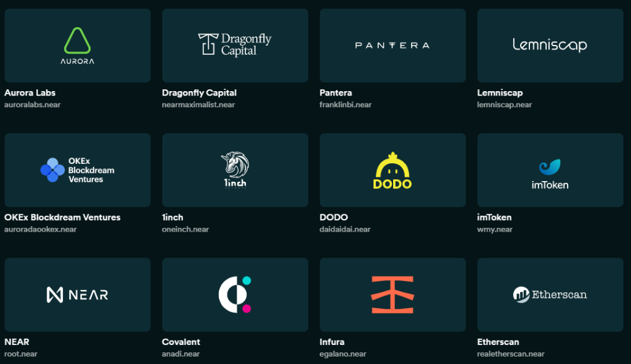Screen dimensions: 631x364
Task: Open the Dragonfly Capital logo card
Action: pyautogui.click(x=235, y=46)
